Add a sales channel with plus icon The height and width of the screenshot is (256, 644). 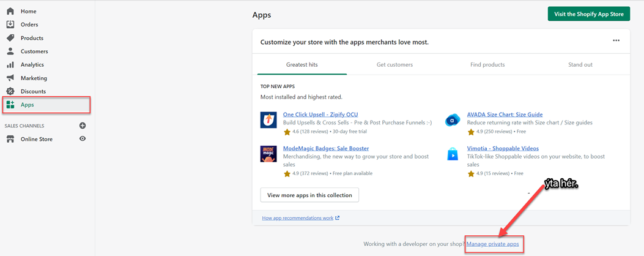point(83,126)
